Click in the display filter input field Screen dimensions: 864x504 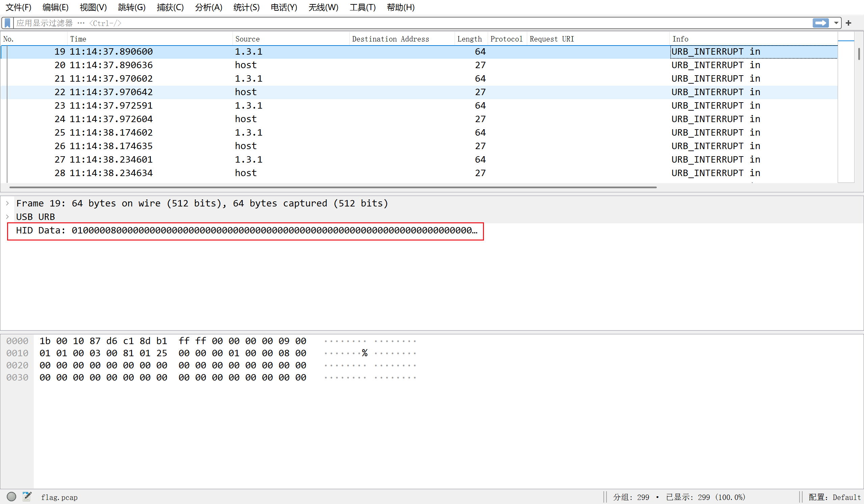coord(411,23)
